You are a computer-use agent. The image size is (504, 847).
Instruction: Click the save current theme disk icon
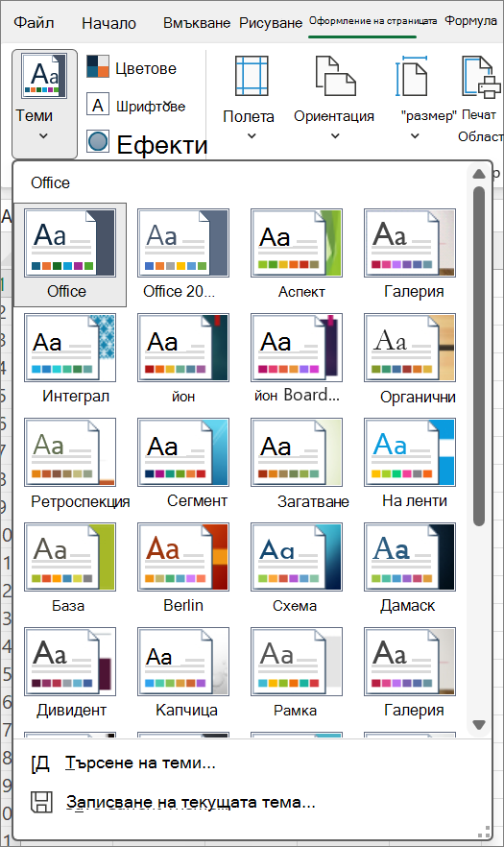pos(41,802)
